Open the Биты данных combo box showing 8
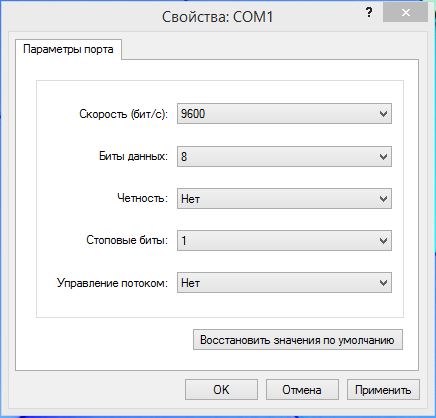Viewport: 436px width, 418px height. 284,156
